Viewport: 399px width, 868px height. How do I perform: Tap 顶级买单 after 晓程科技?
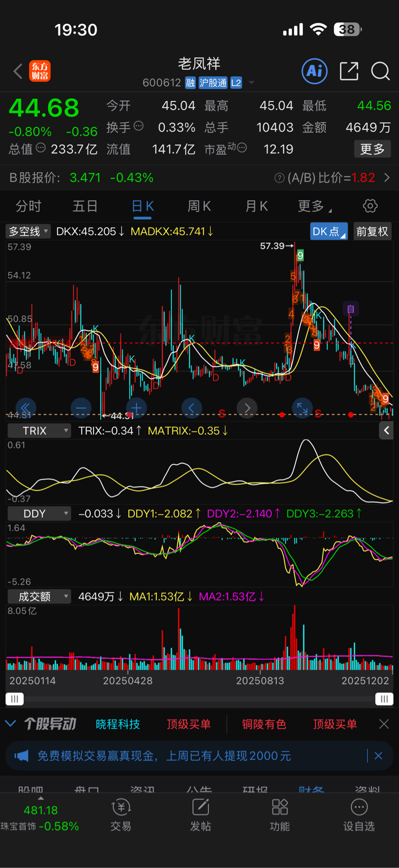click(189, 724)
